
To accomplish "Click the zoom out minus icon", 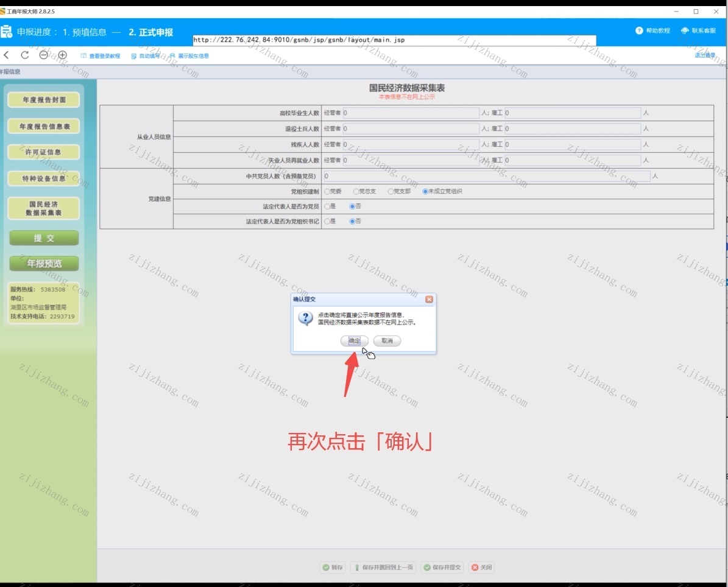I will 44,55.
